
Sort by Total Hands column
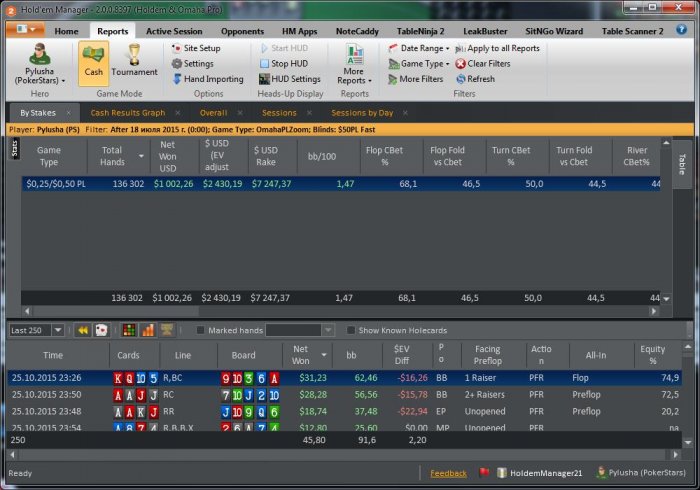click(x=117, y=156)
